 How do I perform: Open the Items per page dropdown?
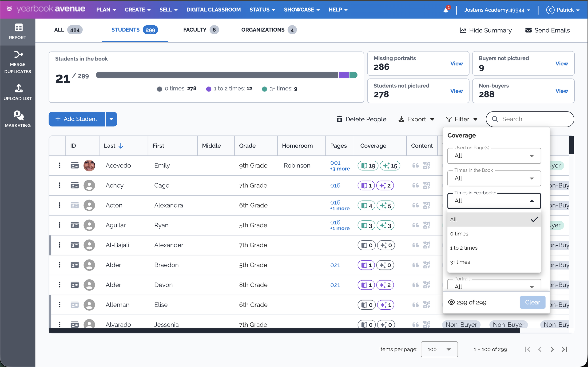(x=439, y=349)
